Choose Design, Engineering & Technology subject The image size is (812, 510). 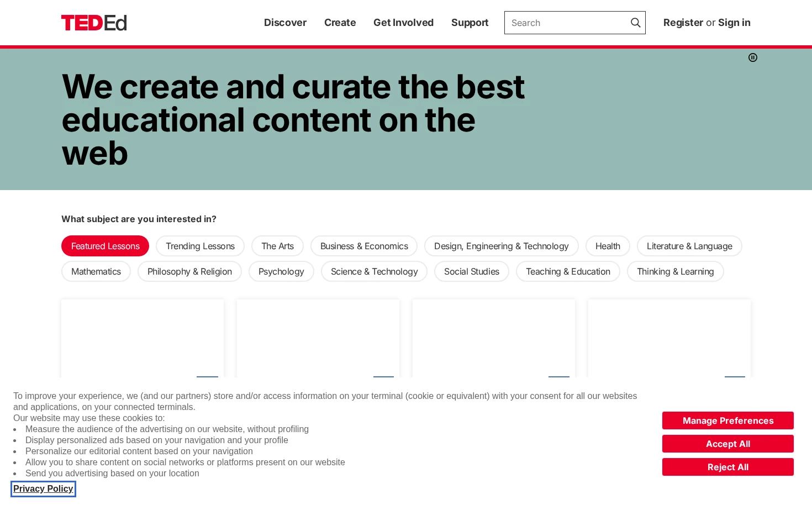pyautogui.click(x=501, y=246)
